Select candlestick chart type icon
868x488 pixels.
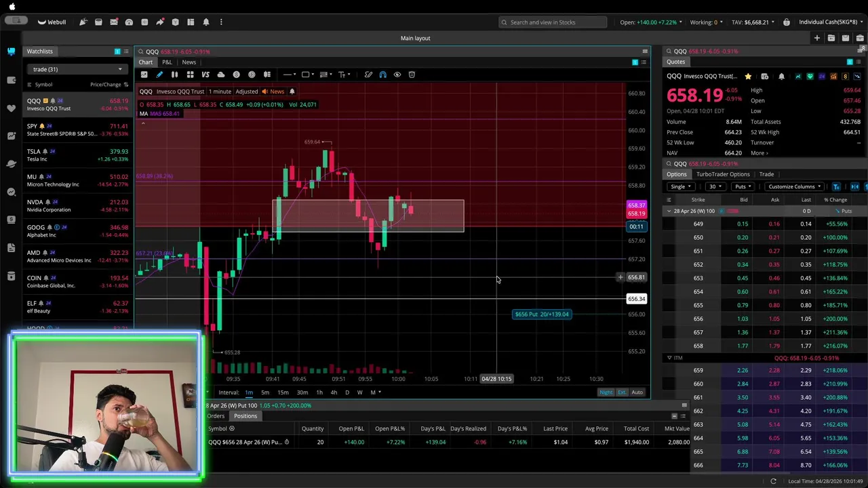coord(174,75)
